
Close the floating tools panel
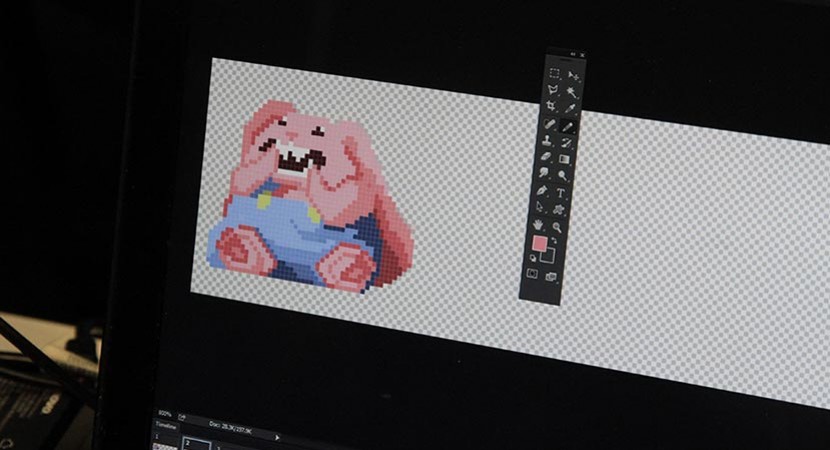pos(582,55)
